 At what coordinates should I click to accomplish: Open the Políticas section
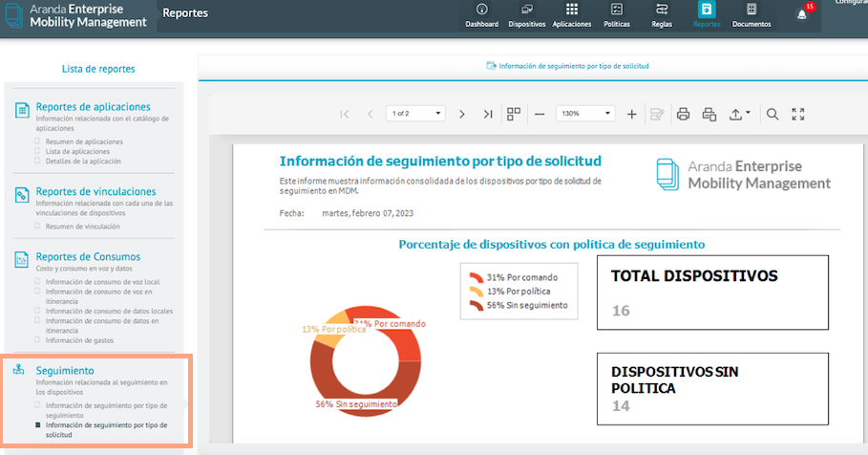click(617, 15)
